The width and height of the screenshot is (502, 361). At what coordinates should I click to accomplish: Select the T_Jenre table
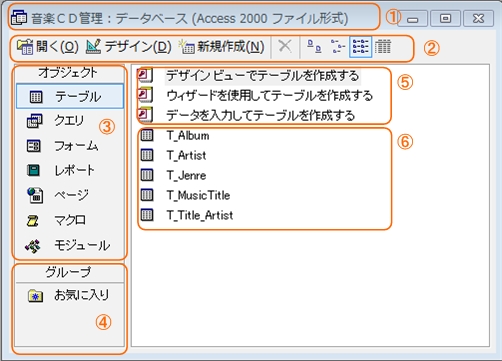[173, 175]
